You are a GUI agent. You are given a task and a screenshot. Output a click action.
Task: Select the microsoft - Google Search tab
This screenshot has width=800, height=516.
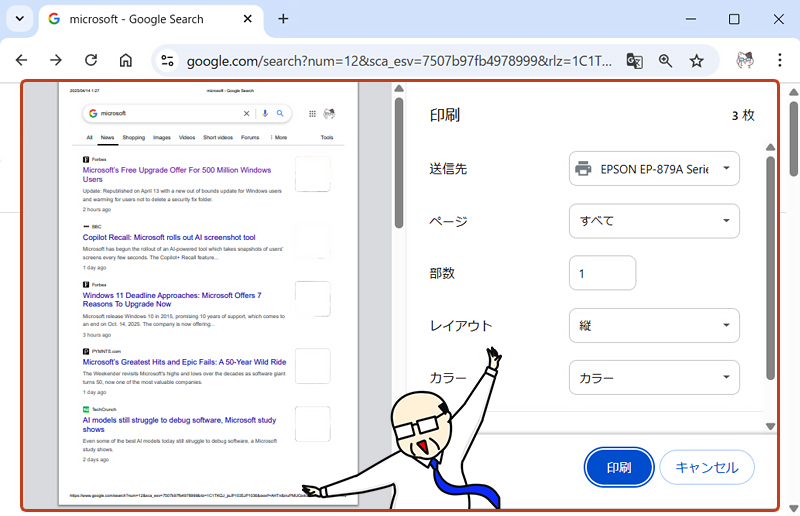pos(151,20)
